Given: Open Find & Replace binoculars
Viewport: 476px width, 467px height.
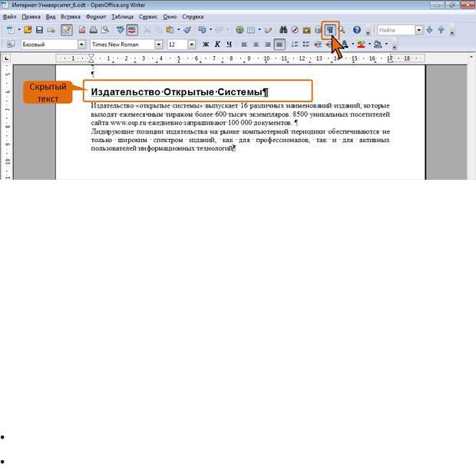Looking at the screenshot, I should (283, 30).
